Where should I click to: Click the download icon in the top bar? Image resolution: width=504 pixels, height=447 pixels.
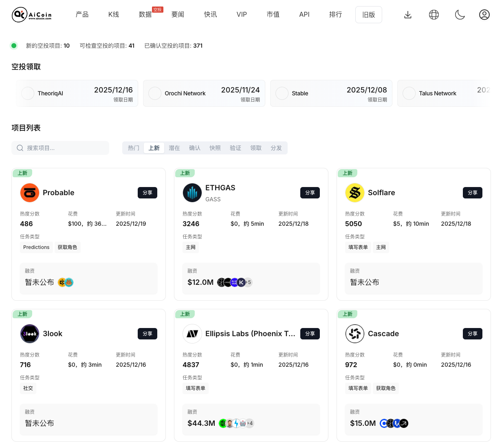point(408,14)
